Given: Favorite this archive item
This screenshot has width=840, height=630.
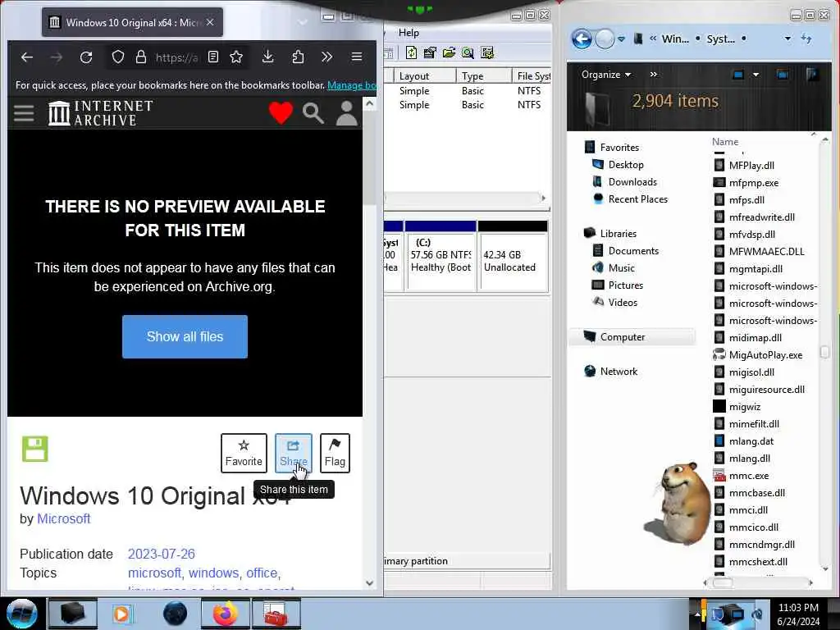Looking at the screenshot, I should (244, 453).
